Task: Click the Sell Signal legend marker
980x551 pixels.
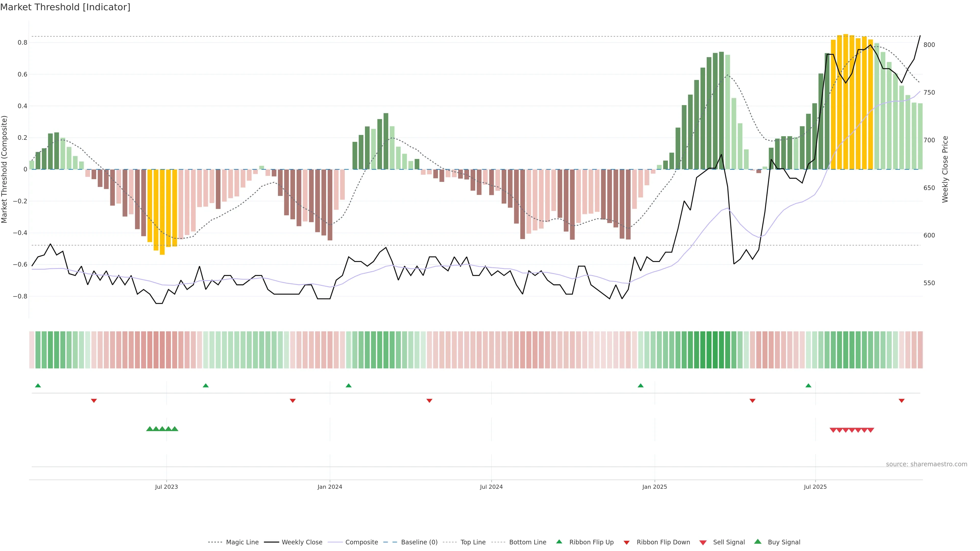Action: click(x=703, y=542)
